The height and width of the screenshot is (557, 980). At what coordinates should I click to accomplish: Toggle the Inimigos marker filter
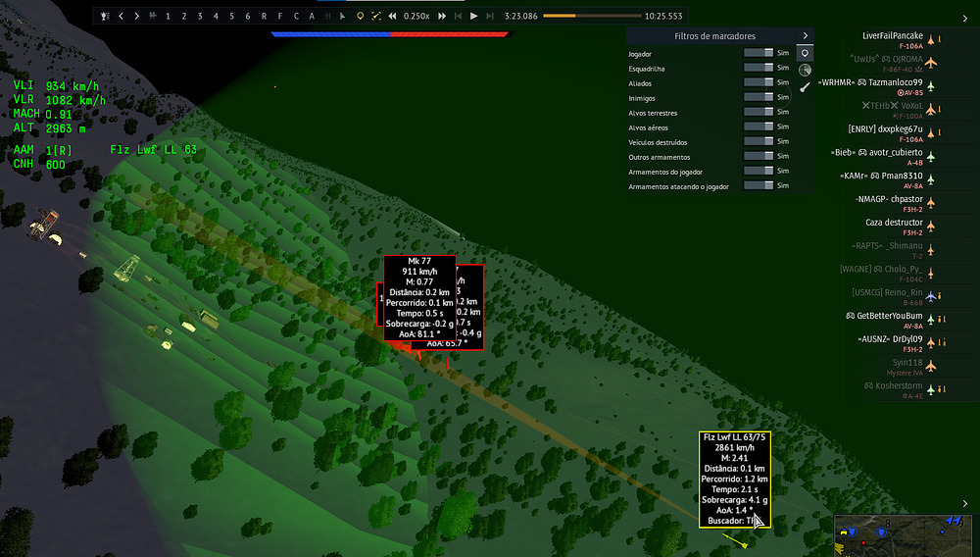coord(759,97)
